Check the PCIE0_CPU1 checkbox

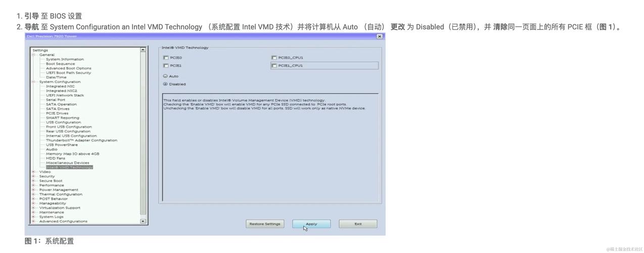tap(274, 58)
